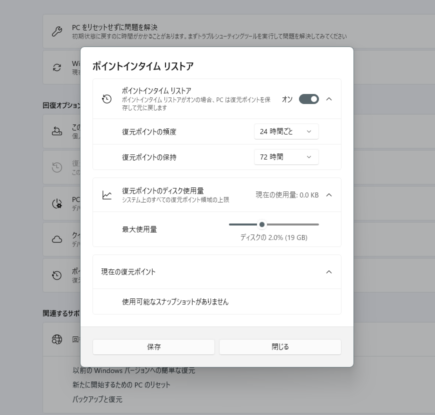
Task: Click the point-in-time restore icon in background list
Action: point(57,275)
